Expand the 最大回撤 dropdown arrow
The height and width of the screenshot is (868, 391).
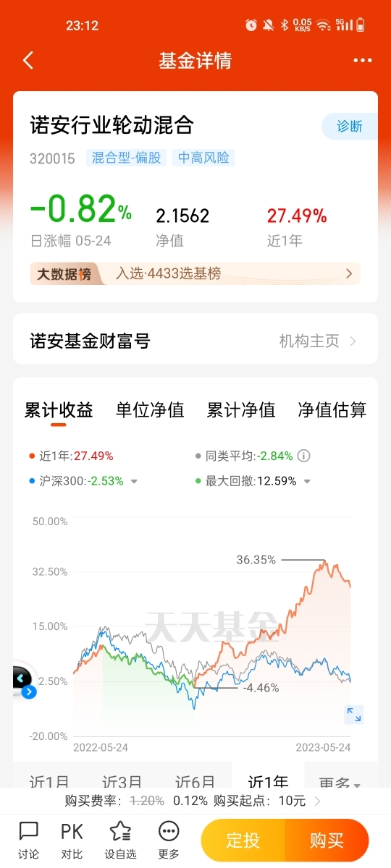[307, 481]
